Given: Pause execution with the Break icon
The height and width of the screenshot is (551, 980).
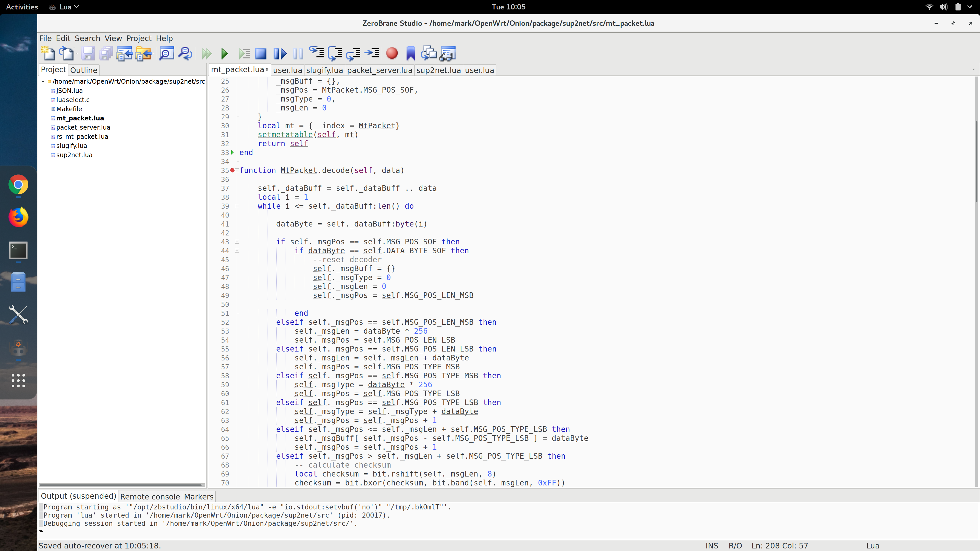Looking at the screenshot, I should (298, 54).
